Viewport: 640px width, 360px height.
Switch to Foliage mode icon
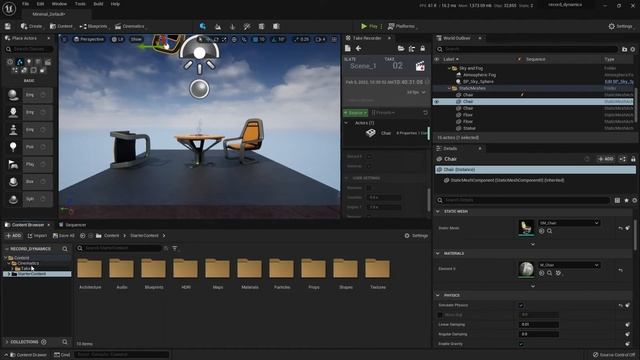[x=233, y=26]
